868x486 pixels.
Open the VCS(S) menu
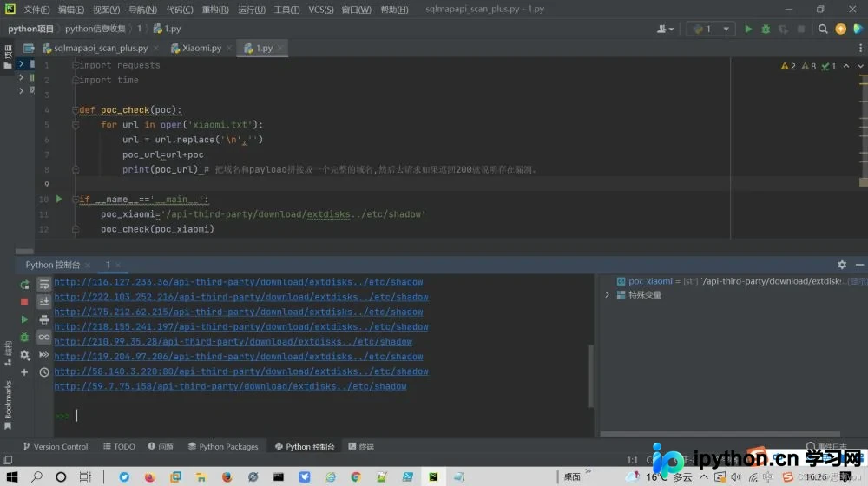tap(320, 10)
